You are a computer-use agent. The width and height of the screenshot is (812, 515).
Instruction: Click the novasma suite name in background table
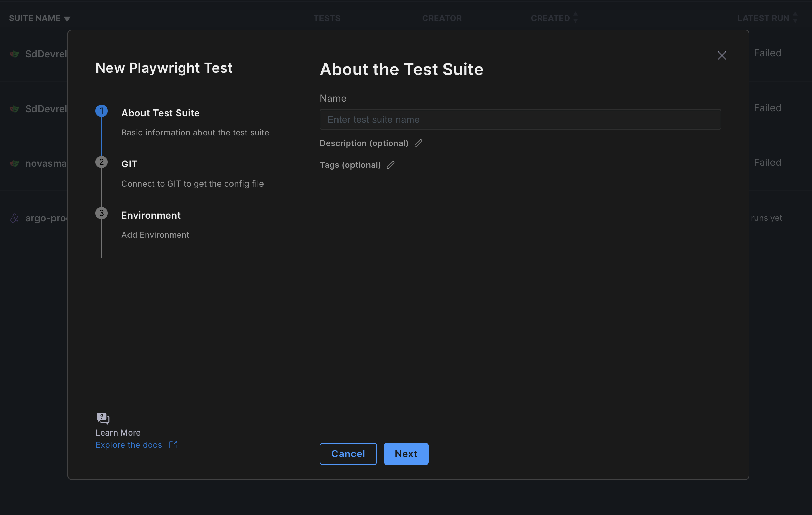click(x=46, y=163)
